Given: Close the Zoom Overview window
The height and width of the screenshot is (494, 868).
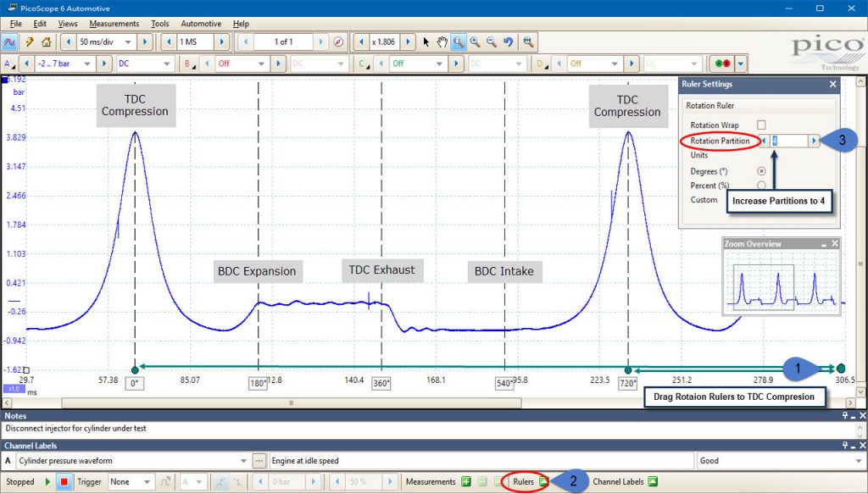Looking at the screenshot, I should coord(835,244).
